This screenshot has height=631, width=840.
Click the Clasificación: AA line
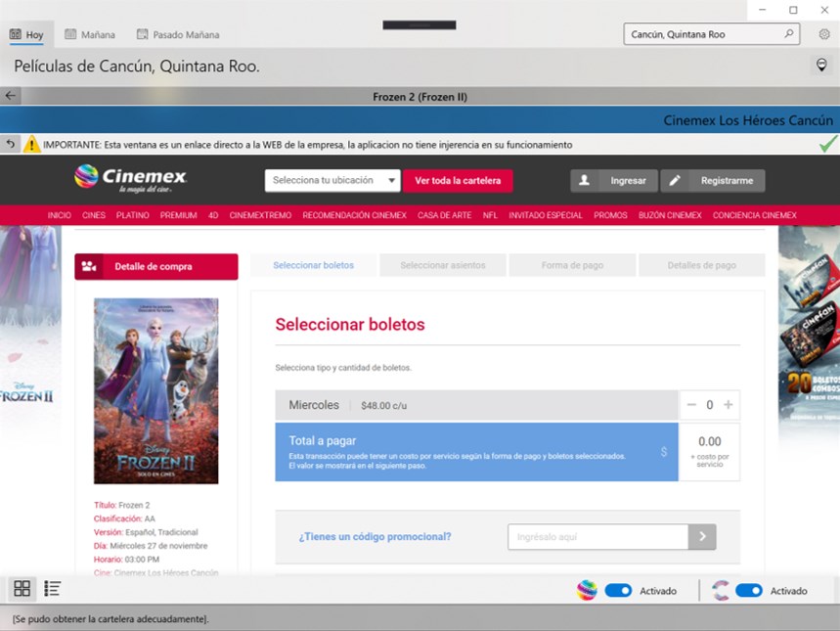[x=124, y=518]
